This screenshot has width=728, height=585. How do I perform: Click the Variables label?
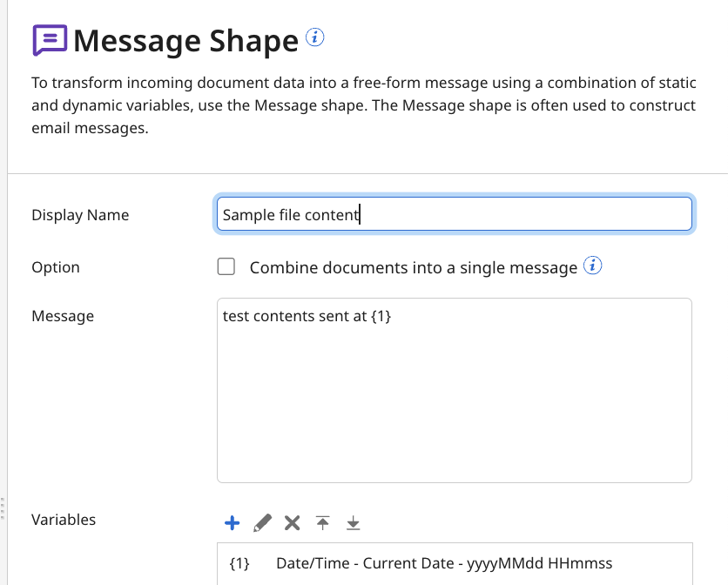click(x=63, y=520)
